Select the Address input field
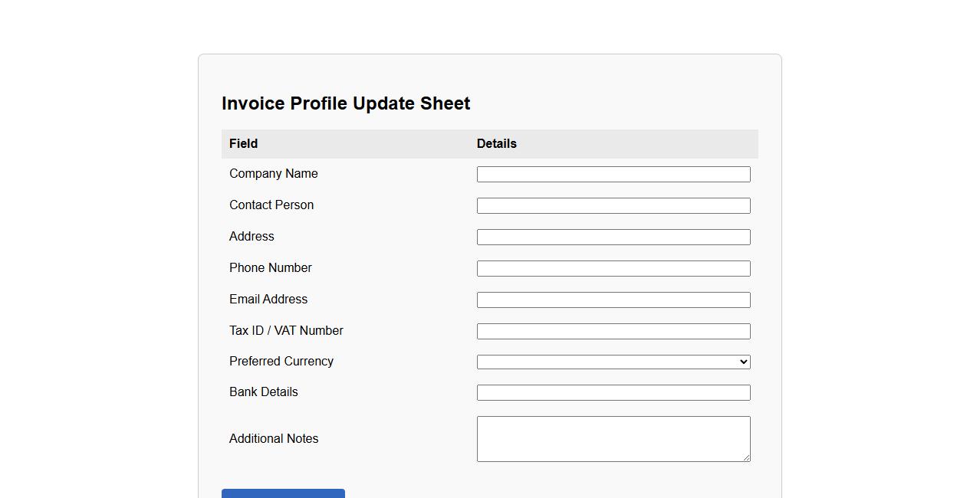 (613, 238)
